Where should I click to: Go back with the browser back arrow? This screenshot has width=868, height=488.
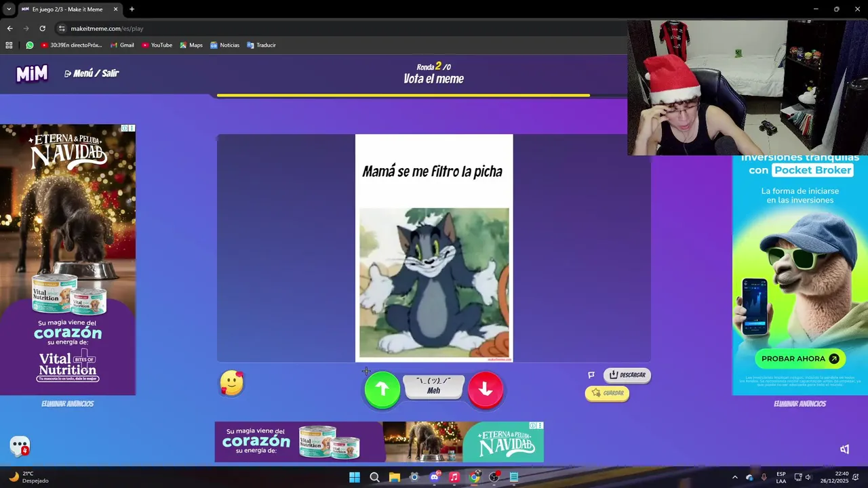(9, 28)
